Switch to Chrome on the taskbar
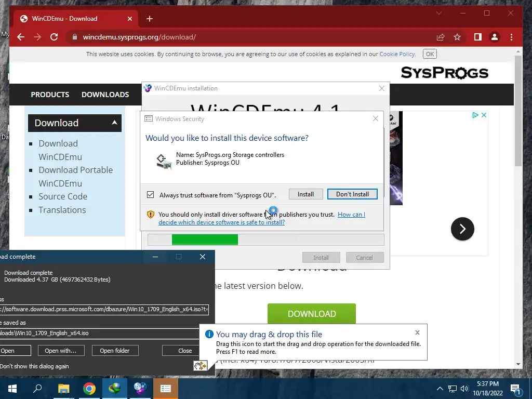Screen dimensions: 532x399 click(x=89, y=389)
